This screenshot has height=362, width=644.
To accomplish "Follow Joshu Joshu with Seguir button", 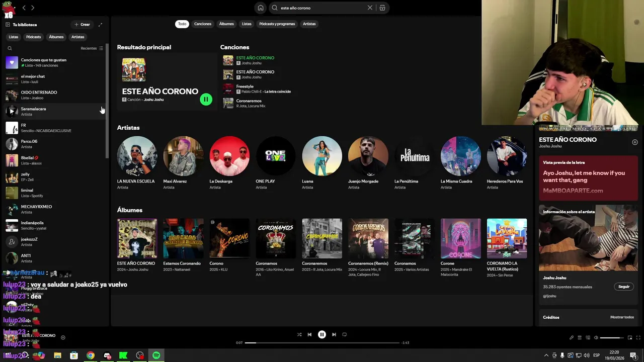I will (624, 287).
